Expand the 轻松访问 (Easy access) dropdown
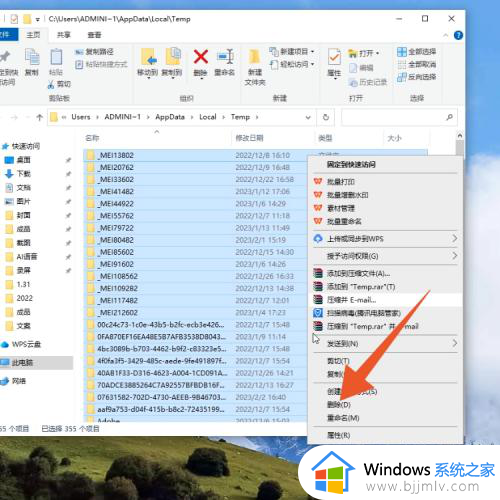This screenshot has width=500, height=500. [x=312, y=64]
